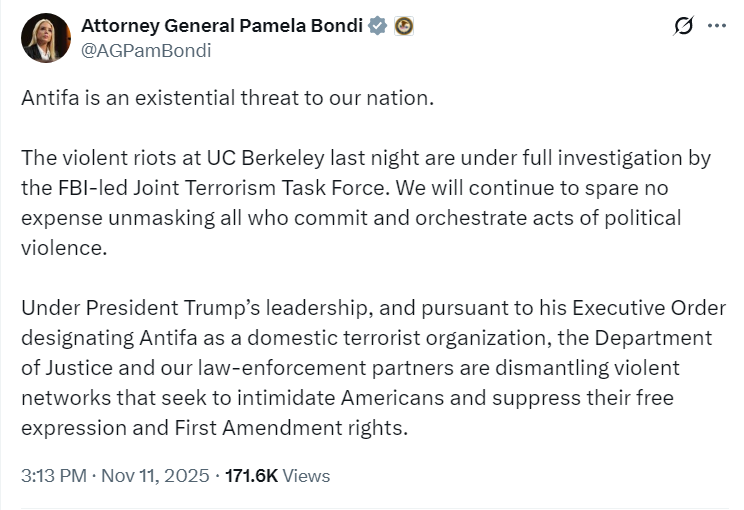Click the gold government affiliation seal badge
This screenshot has height=510, width=744.
coord(403,26)
